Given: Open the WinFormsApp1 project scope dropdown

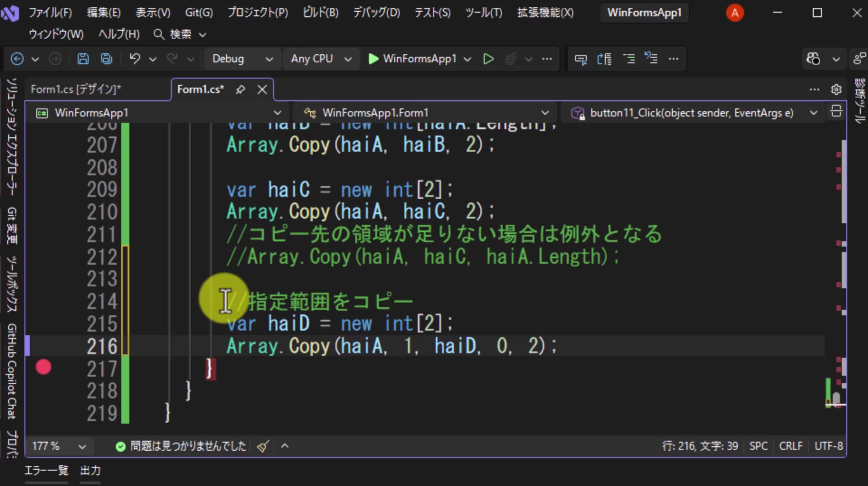Looking at the screenshot, I should coord(159,112).
